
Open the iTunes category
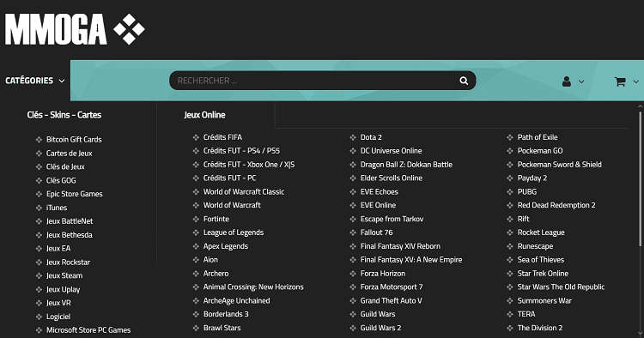coord(57,208)
